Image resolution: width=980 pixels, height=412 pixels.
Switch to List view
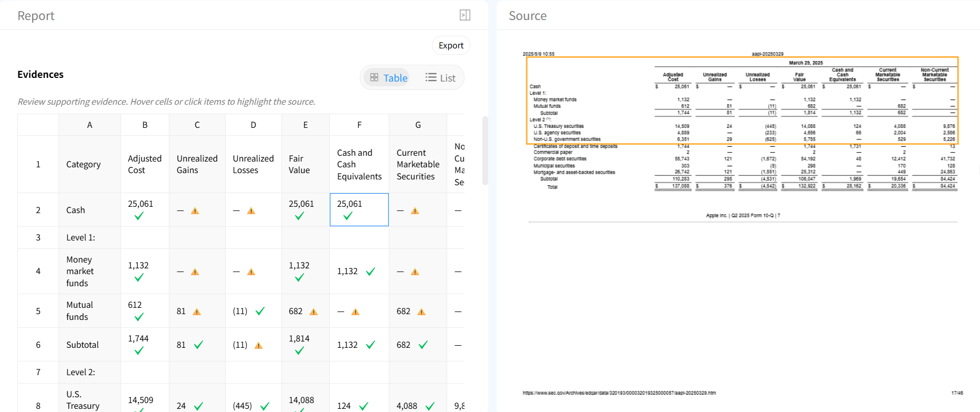point(440,78)
